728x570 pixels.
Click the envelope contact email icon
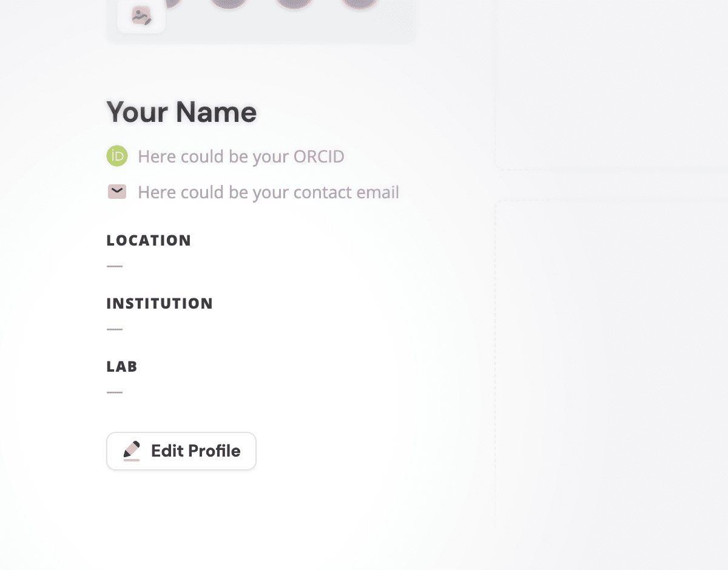[116, 191]
